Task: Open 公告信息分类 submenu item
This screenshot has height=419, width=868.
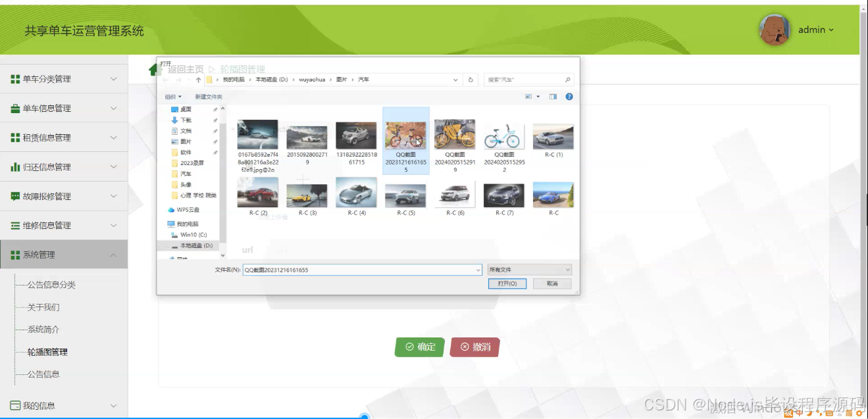Action: (x=51, y=285)
